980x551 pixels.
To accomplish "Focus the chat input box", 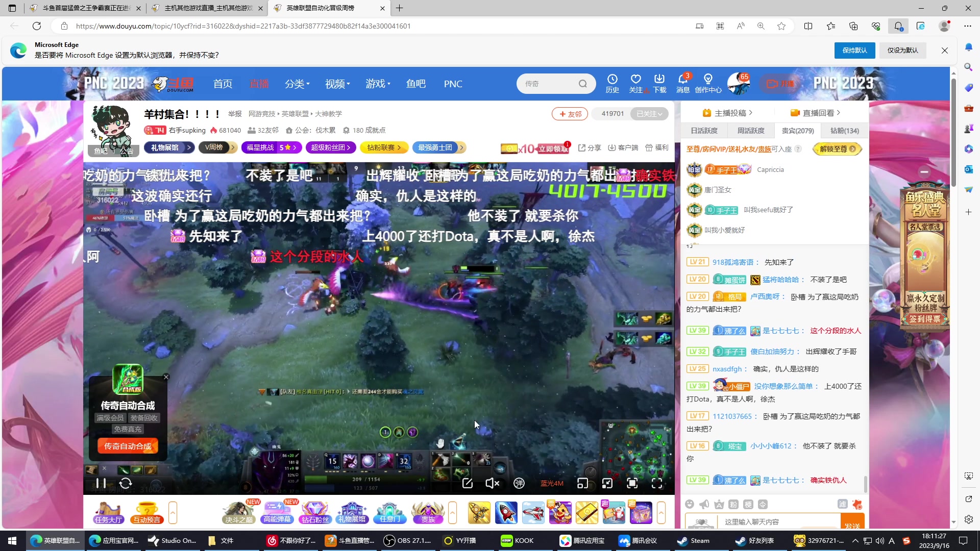I will [x=779, y=521].
